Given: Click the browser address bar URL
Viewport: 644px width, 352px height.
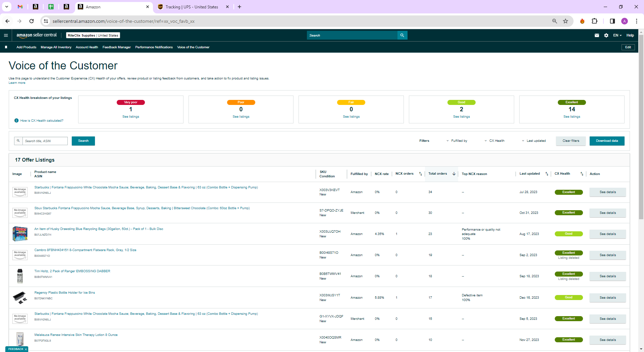Looking at the screenshot, I should (x=123, y=21).
